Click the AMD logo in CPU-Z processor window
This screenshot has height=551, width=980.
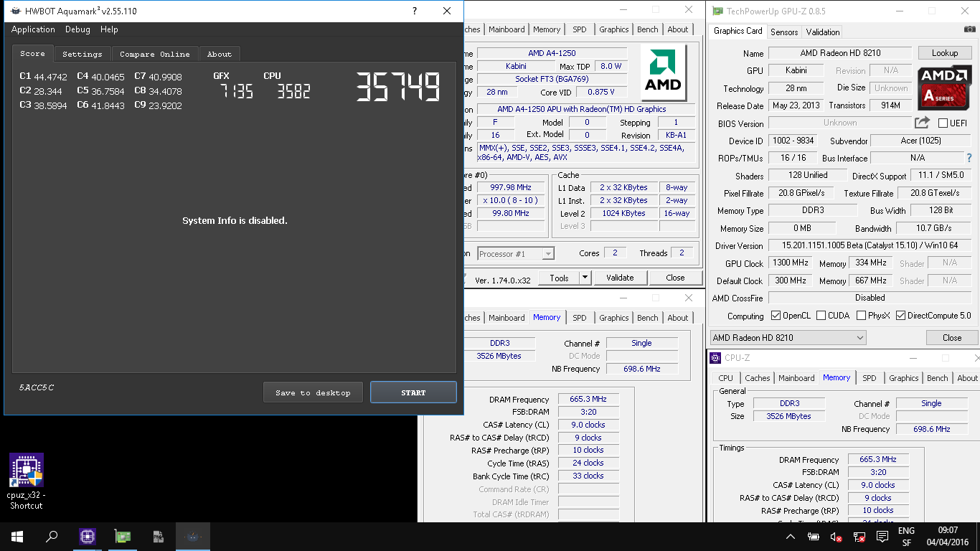click(663, 72)
